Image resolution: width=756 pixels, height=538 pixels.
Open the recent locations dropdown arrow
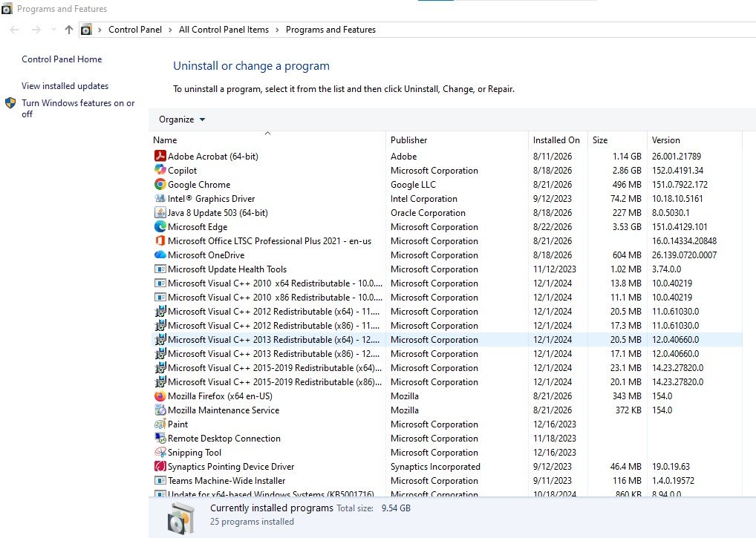point(53,30)
